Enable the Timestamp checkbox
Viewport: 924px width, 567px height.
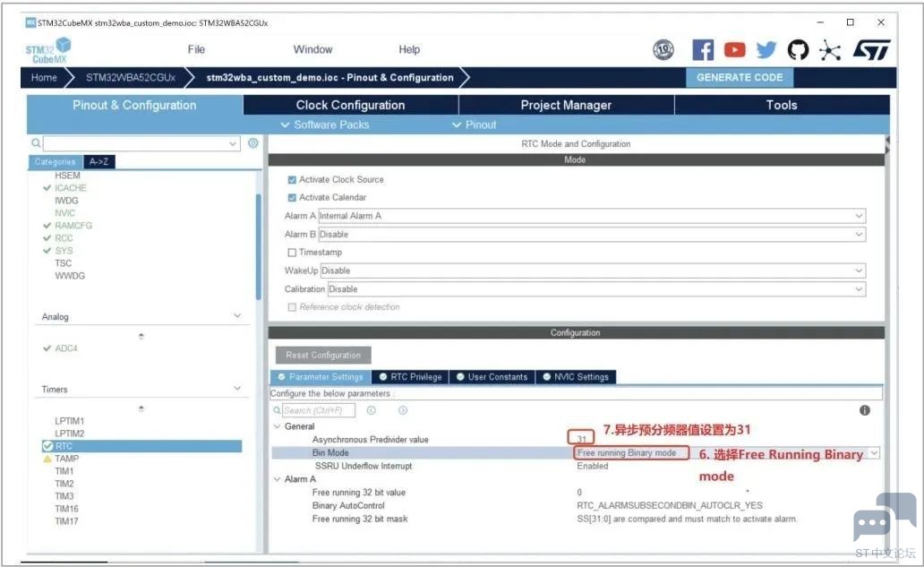click(x=292, y=253)
